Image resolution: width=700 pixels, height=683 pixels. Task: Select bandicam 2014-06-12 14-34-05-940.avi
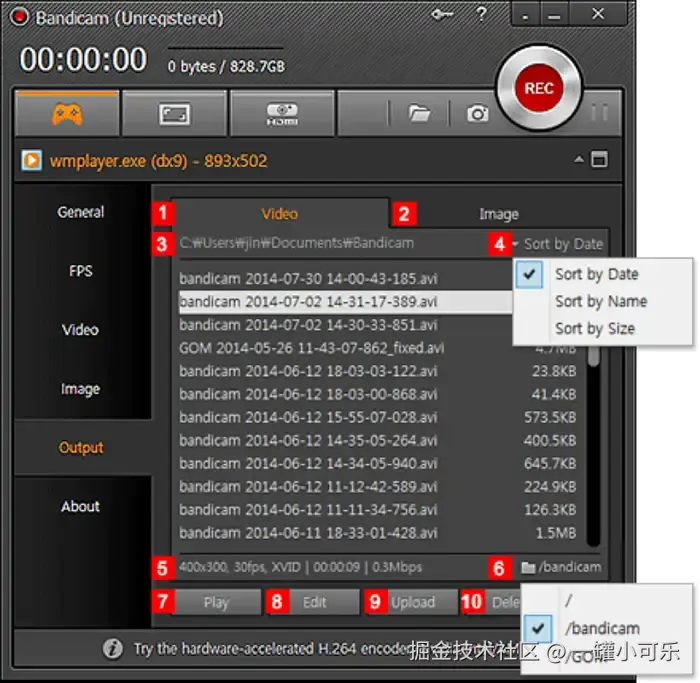(x=308, y=463)
